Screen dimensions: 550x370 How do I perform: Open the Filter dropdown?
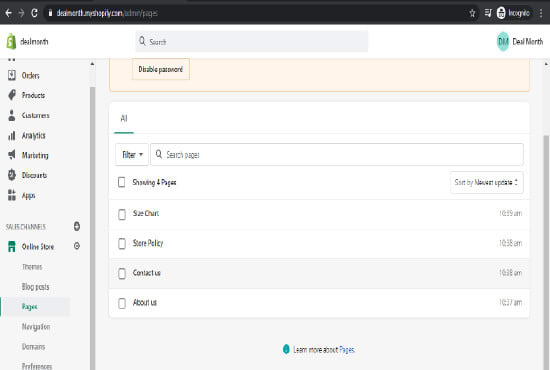[132, 154]
